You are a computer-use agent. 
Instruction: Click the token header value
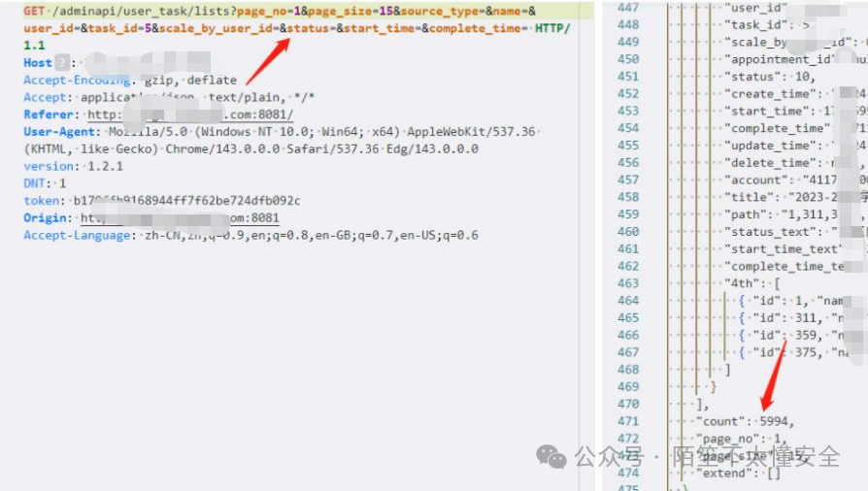187,201
